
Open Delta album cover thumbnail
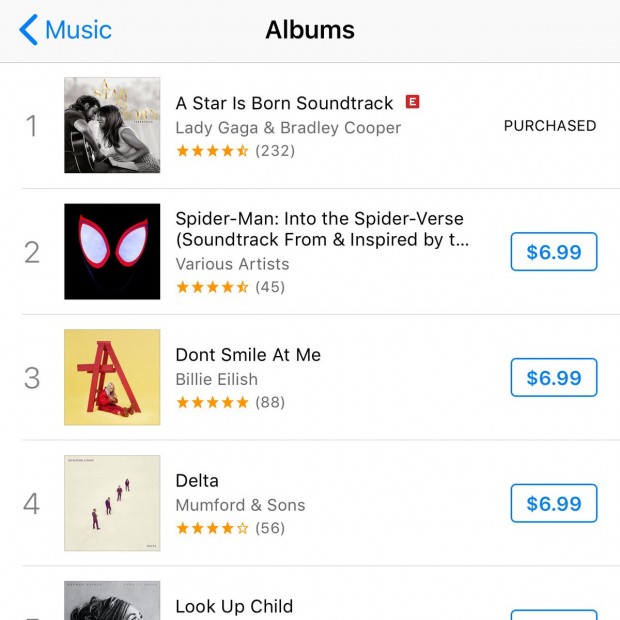point(112,503)
